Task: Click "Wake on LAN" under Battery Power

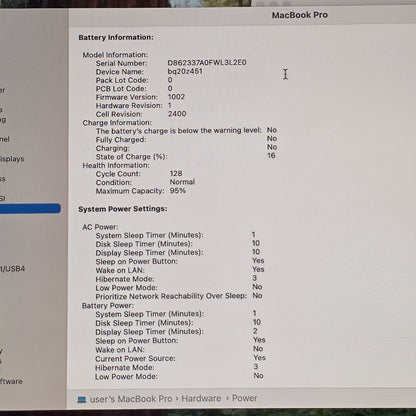Action: (x=120, y=350)
